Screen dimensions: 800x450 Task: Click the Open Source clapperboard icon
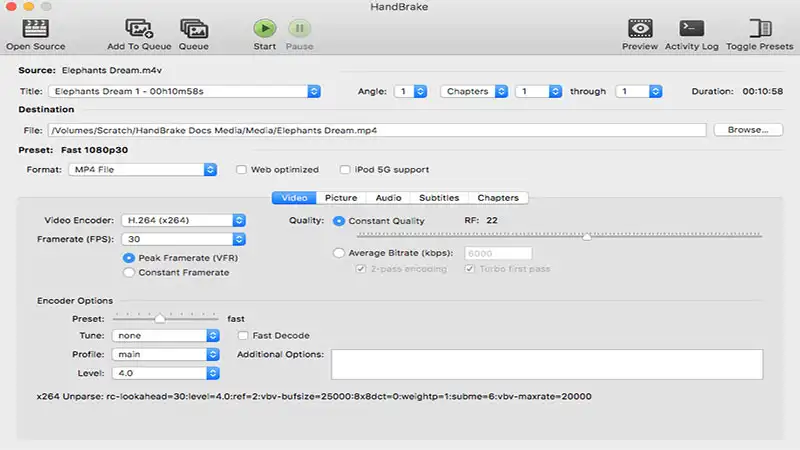(35, 28)
